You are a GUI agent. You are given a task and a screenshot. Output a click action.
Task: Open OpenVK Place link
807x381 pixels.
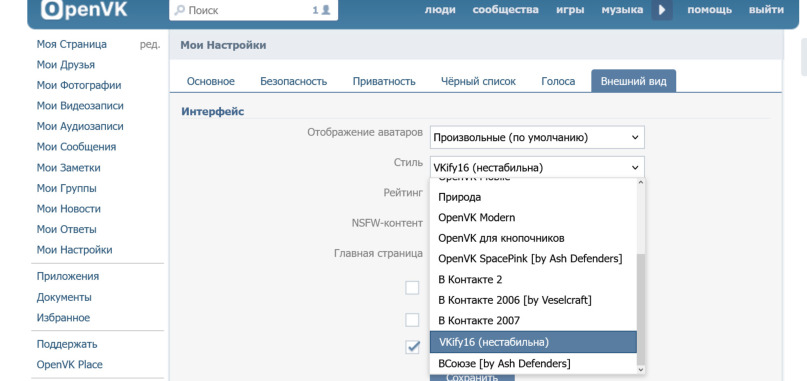(x=69, y=365)
